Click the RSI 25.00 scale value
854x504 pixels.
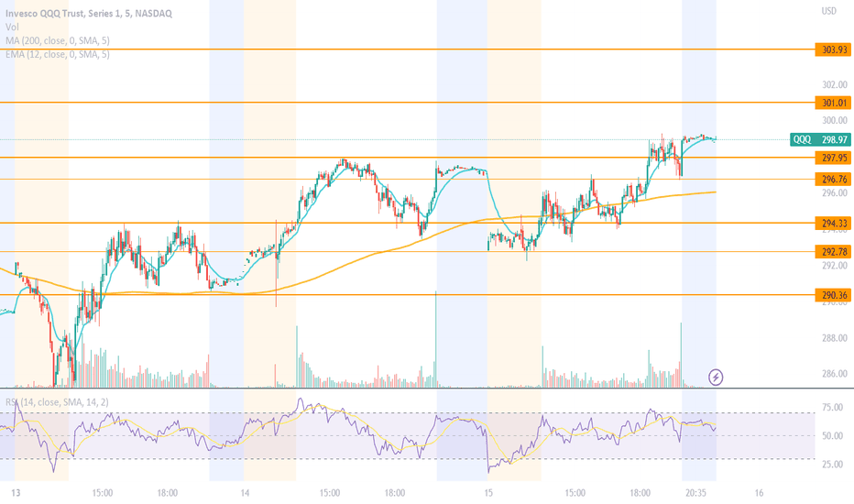point(832,465)
